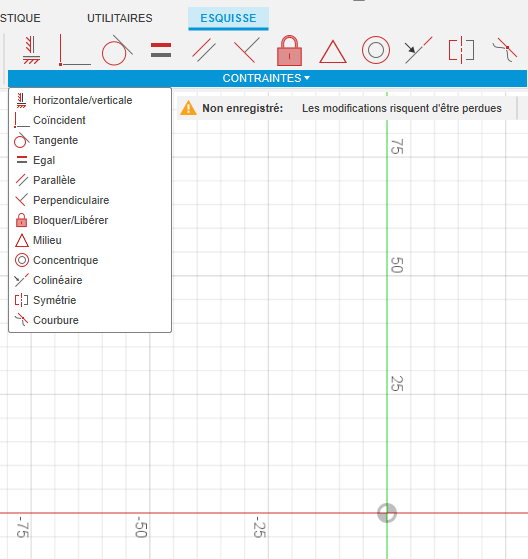Choose the Tangent circle toolbar icon
Screen dimensions: 528x559
click(117, 50)
